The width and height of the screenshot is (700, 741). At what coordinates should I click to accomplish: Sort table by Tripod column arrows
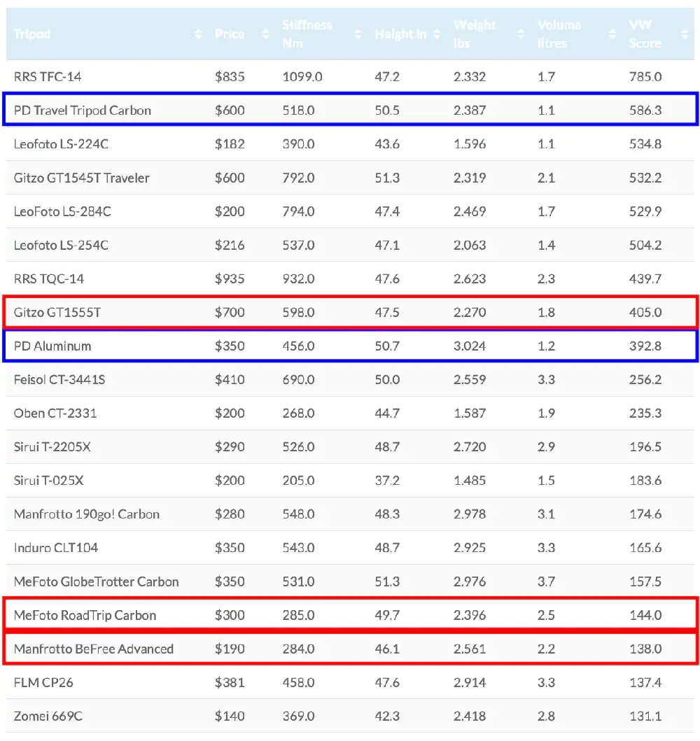point(198,34)
